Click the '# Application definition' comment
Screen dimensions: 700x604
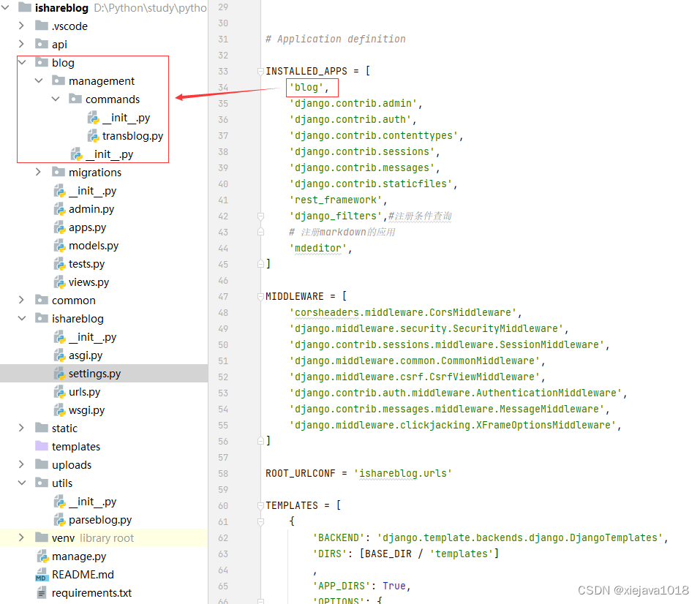coord(336,39)
